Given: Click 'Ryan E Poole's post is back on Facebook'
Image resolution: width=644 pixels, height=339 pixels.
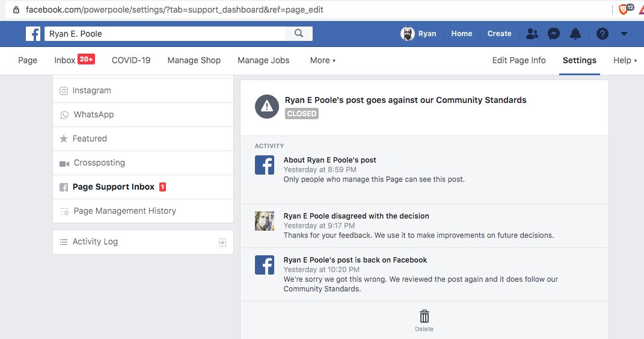Looking at the screenshot, I should click(x=355, y=260).
